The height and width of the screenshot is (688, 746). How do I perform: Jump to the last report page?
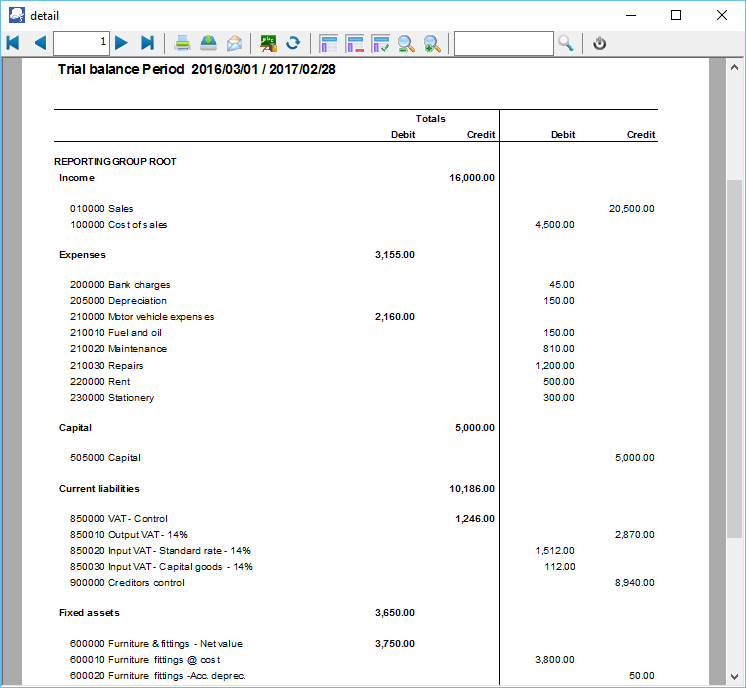point(147,43)
